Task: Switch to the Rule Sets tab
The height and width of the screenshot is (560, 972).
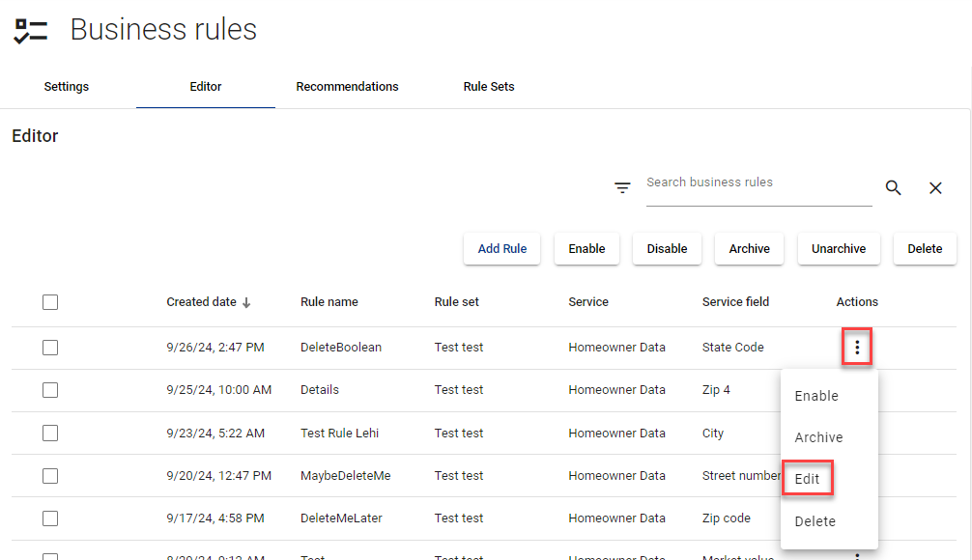Action: [x=489, y=87]
